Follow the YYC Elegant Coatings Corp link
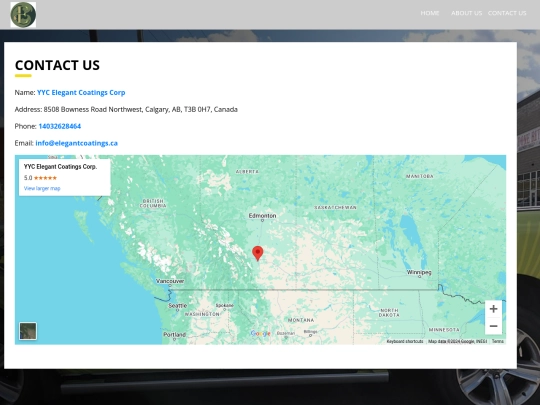The height and width of the screenshot is (405, 540). point(81,92)
